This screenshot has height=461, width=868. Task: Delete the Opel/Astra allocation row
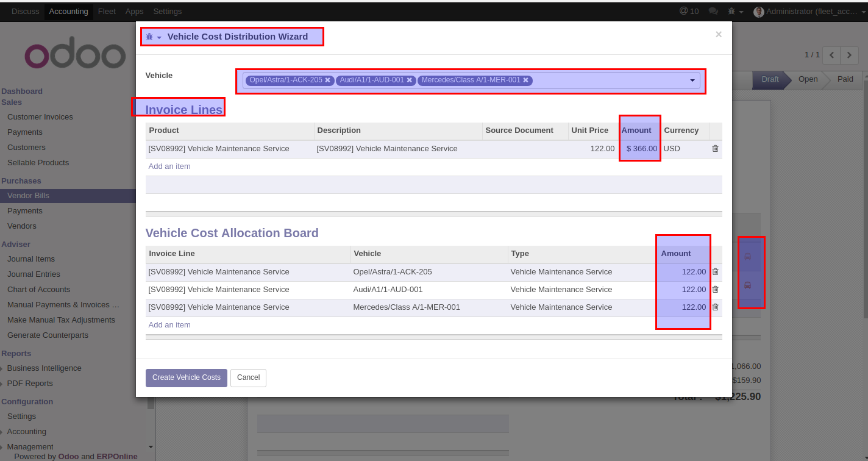tap(716, 272)
